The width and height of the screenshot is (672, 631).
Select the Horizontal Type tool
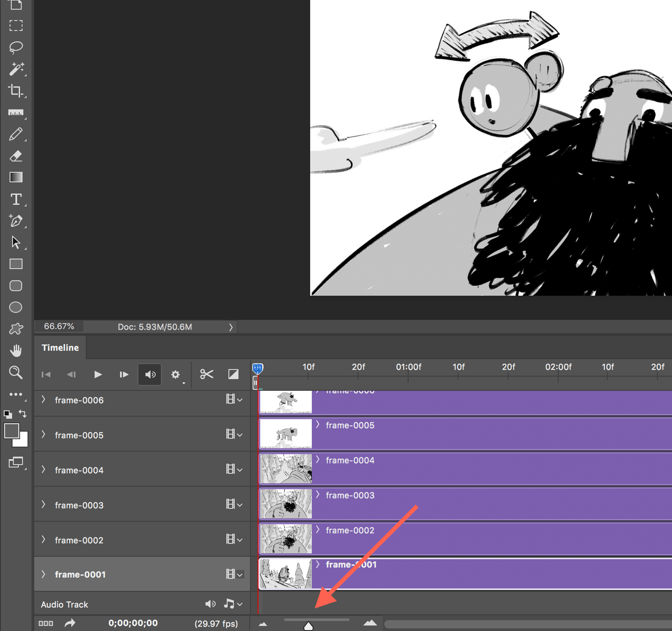coord(16,199)
